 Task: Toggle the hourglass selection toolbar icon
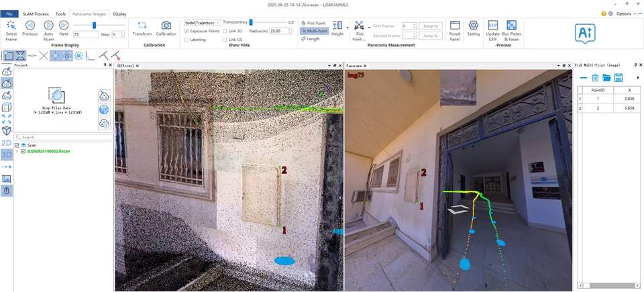pyautogui.click(x=21, y=56)
